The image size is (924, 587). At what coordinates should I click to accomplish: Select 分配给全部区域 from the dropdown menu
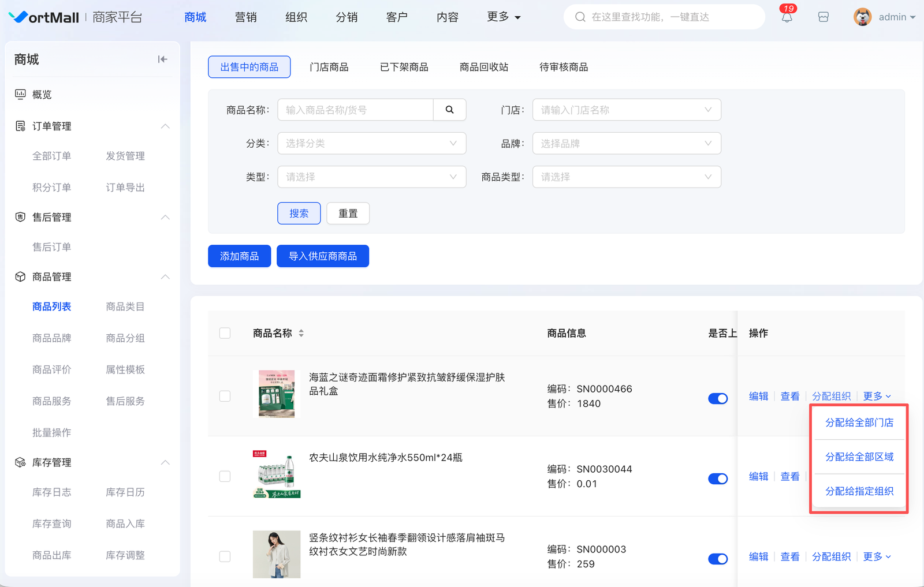(x=859, y=457)
